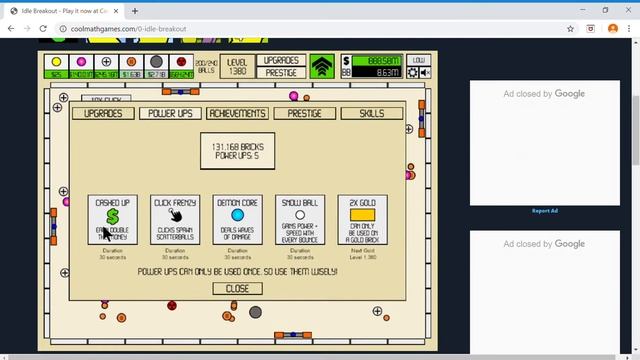Go back in the browser
This screenshot has height=360, width=640.
pyautogui.click(x=11, y=29)
